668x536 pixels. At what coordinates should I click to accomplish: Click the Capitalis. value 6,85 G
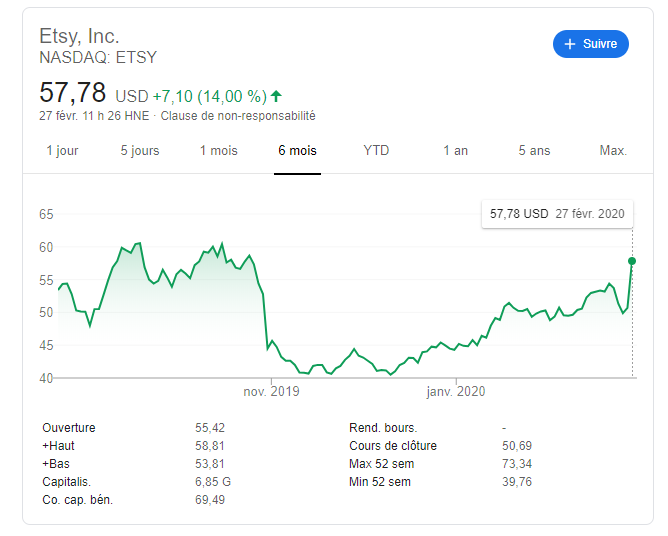tap(213, 482)
